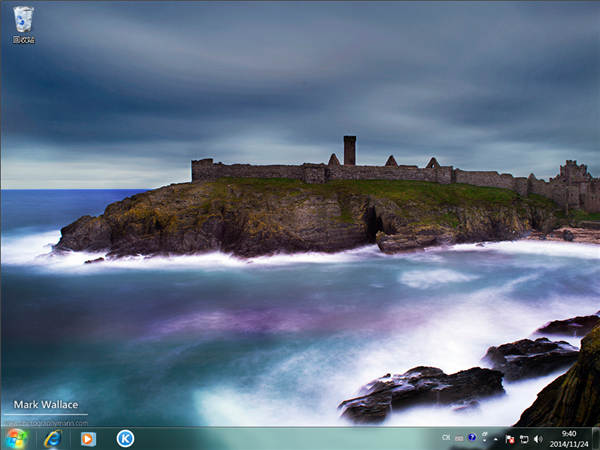Image resolution: width=600 pixels, height=450 pixels.
Task: Open the Recycle Bin desktop icon
Action: (23, 18)
